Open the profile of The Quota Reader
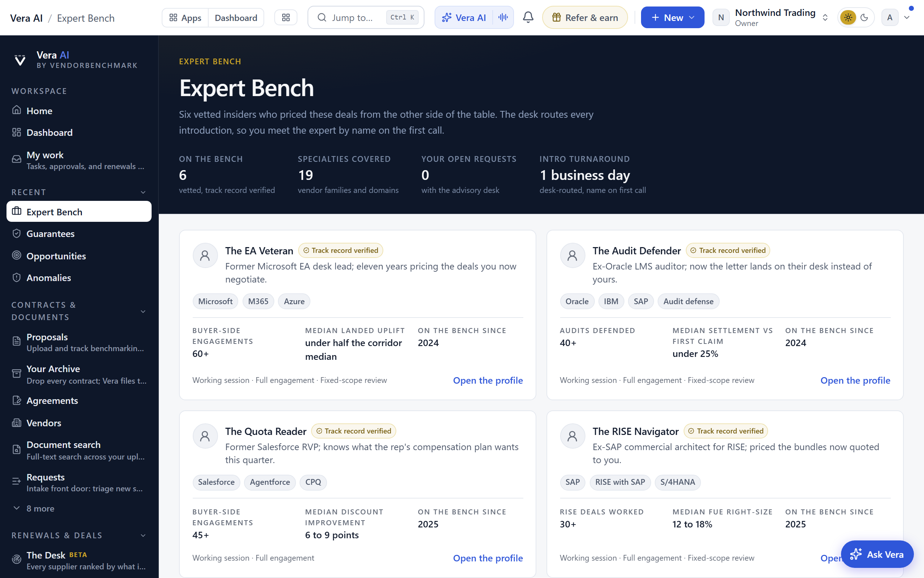Image resolution: width=924 pixels, height=578 pixels. tap(488, 558)
